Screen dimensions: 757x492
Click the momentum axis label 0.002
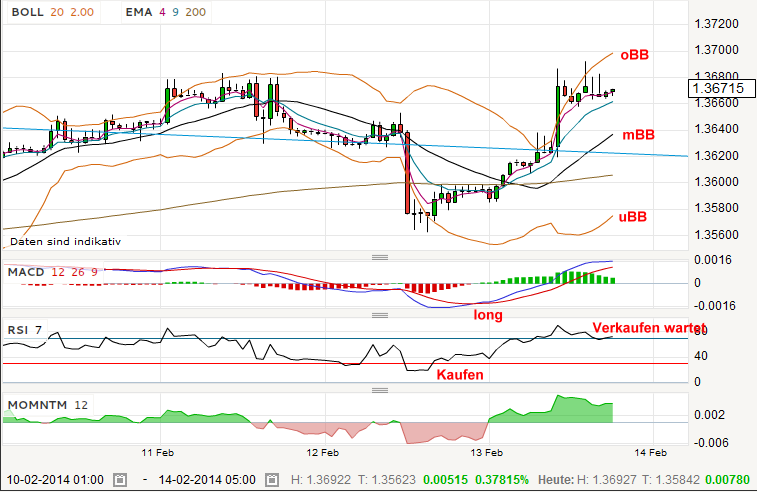pos(709,415)
